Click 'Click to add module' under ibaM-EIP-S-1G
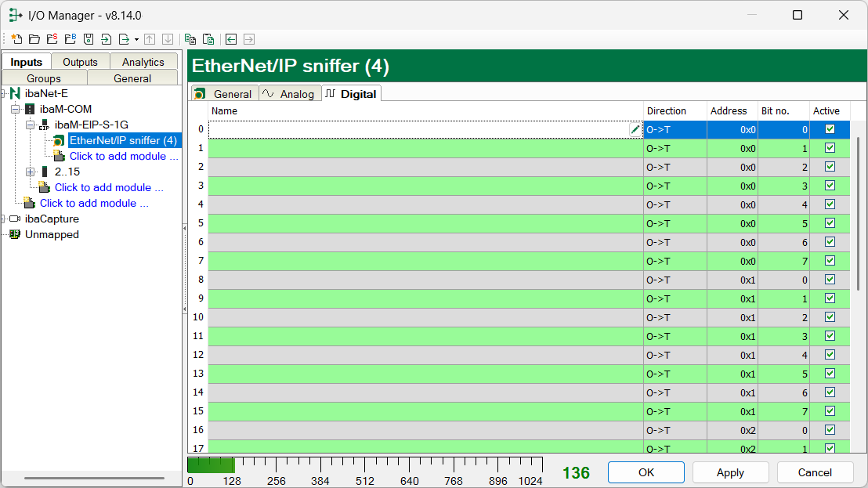Viewport: 868px width, 488px height. 124,156
